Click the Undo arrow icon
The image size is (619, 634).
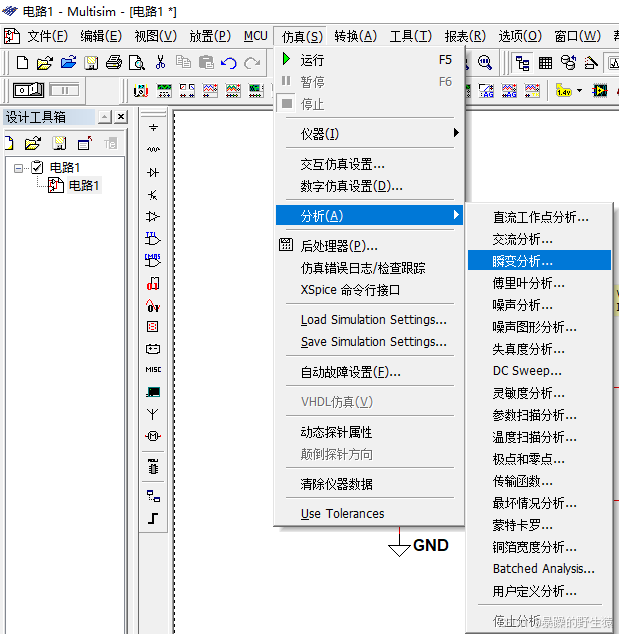click(x=229, y=63)
